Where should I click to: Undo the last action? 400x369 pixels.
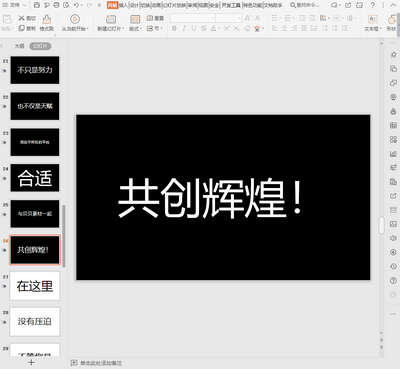point(76,5)
